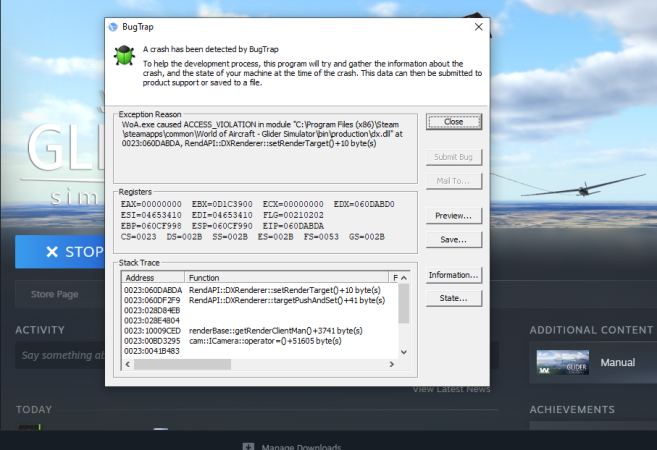Close BugTrap window with title bar X
This screenshot has height=450, width=657.
pos(479,27)
